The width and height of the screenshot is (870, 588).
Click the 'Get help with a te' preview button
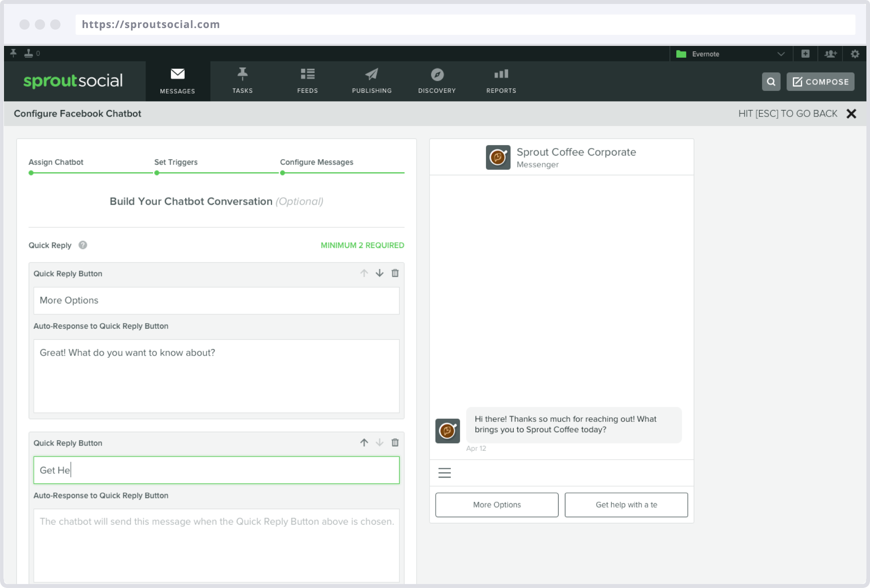tap(626, 505)
